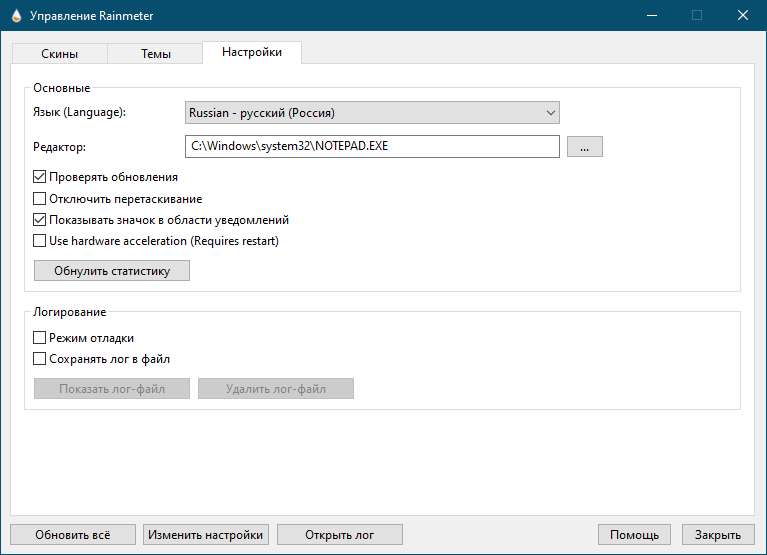The image size is (767, 555).
Task: Click the Помощь button
Action: [634, 534]
